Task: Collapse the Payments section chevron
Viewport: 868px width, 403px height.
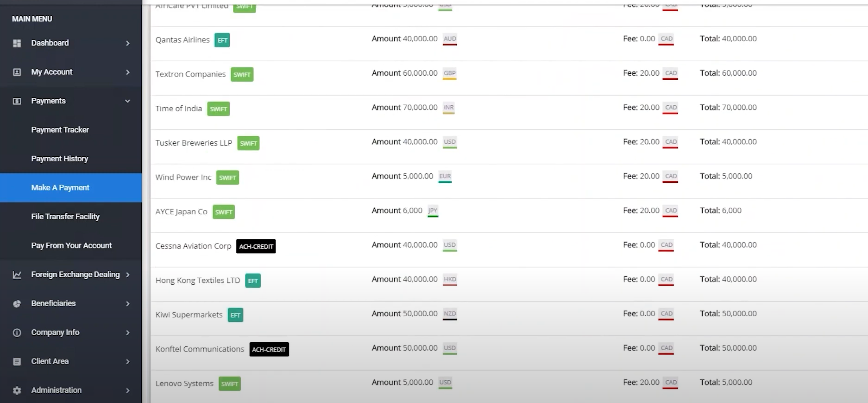Action: pyautogui.click(x=127, y=101)
